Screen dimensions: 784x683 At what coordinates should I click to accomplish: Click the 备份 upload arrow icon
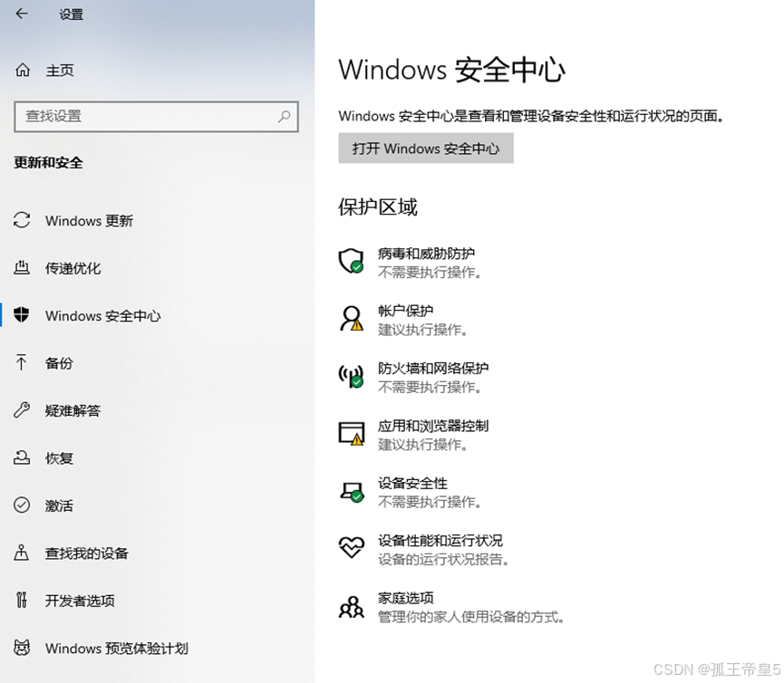pos(22,362)
